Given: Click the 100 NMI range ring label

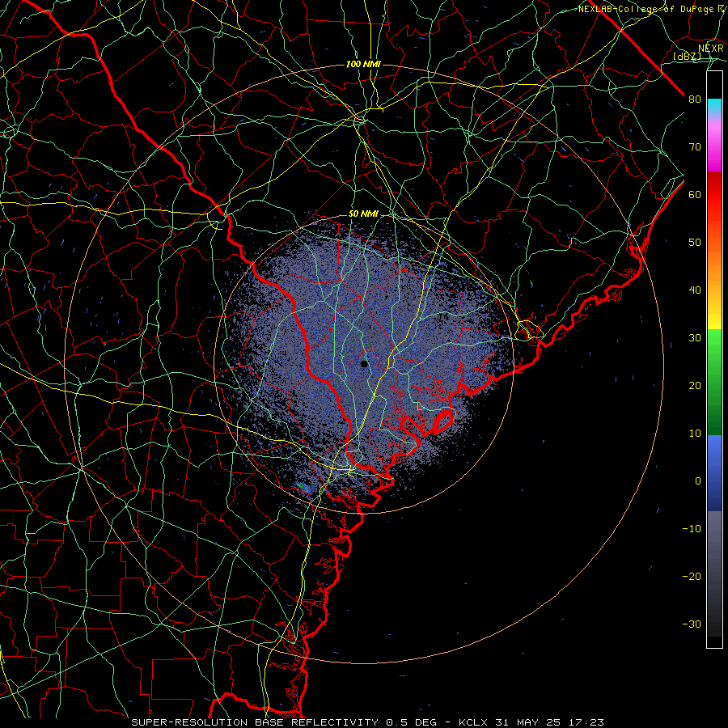Looking at the screenshot, I should pyautogui.click(x=363, y=64).
